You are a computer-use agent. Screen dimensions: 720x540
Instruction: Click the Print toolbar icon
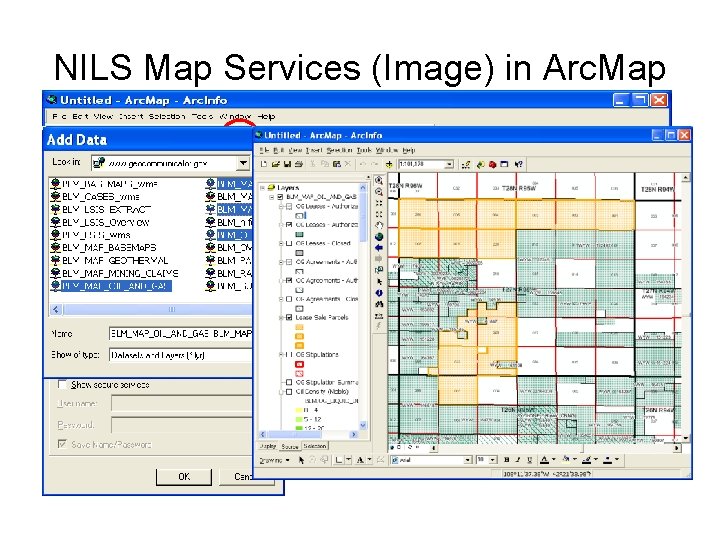click(x=298, y=164)
